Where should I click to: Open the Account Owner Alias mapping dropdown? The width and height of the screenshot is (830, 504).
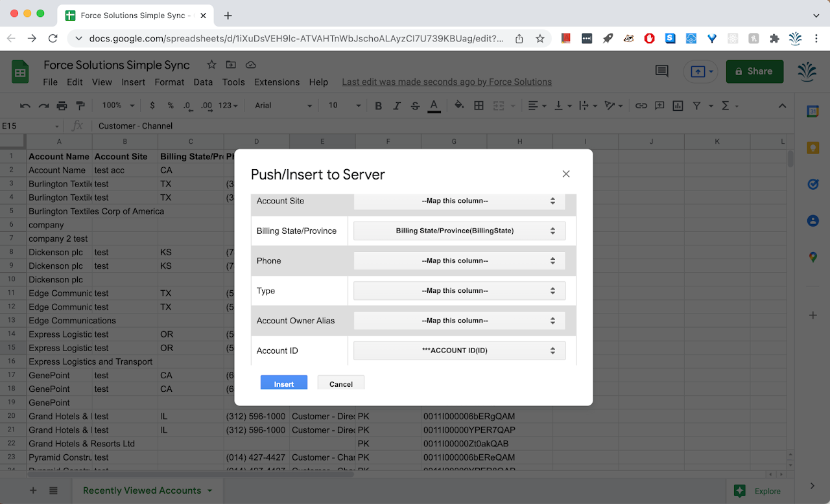pos(459,321)
